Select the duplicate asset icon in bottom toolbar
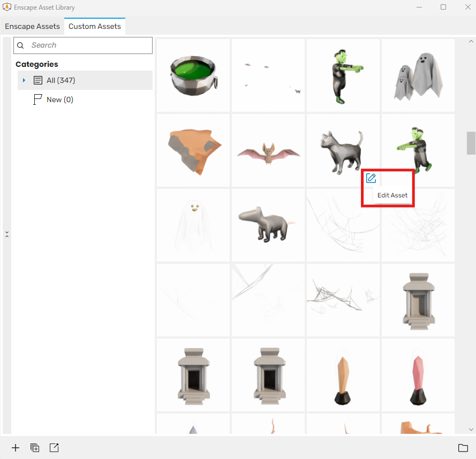The image size is (476, 459). (35, 448)
